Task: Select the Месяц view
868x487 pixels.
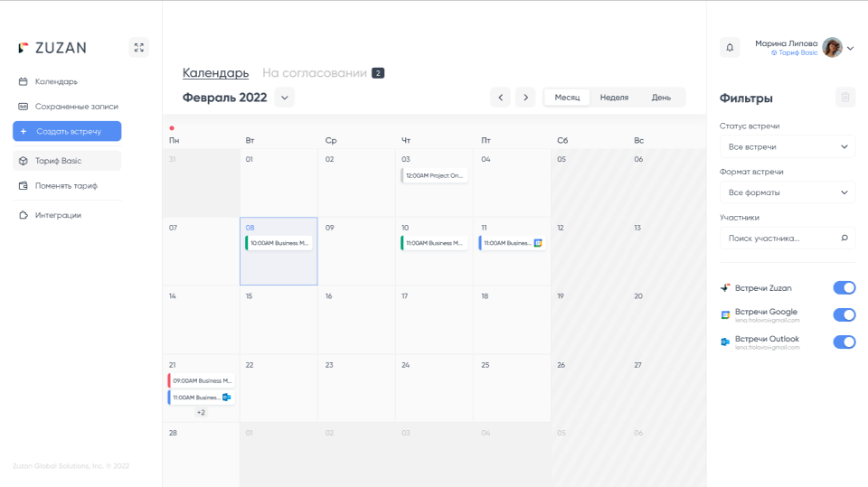Action: 567,98
